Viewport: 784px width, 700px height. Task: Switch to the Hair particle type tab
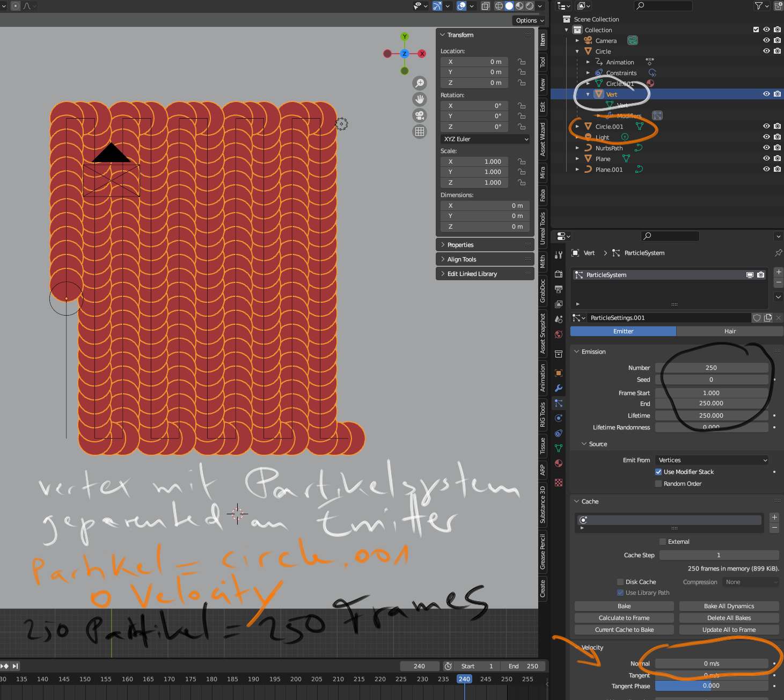point(729,331)
